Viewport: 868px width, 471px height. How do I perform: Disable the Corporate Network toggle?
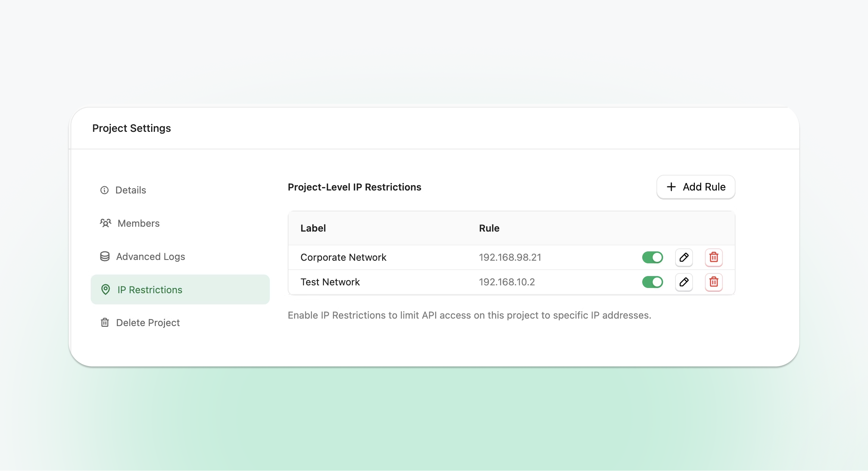click(x=652, y=257)
